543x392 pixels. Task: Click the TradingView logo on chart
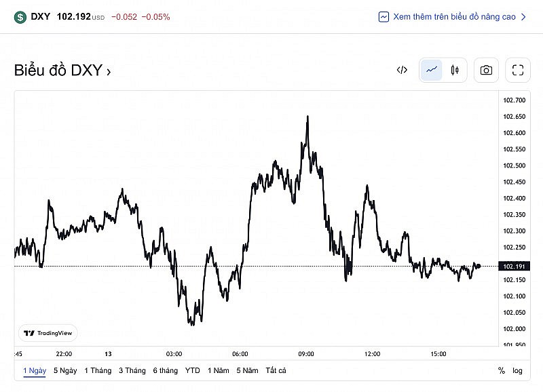pyautogui.click(x=48, y=333)
